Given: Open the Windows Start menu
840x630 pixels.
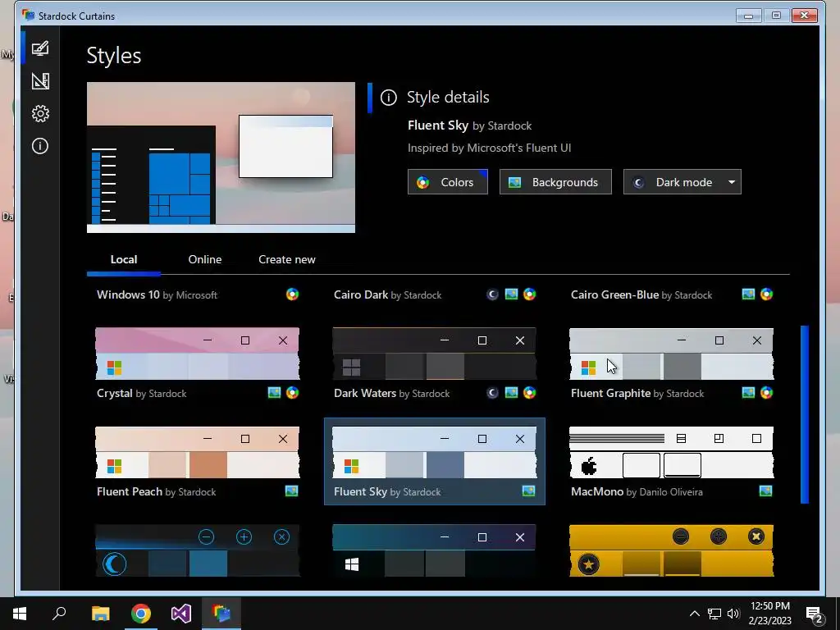Looking at the screenshot, I should (x=20, y=614).
